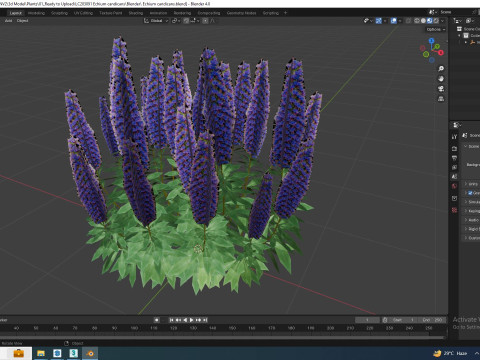Open the Render properties tab

(x=454, y=148)
